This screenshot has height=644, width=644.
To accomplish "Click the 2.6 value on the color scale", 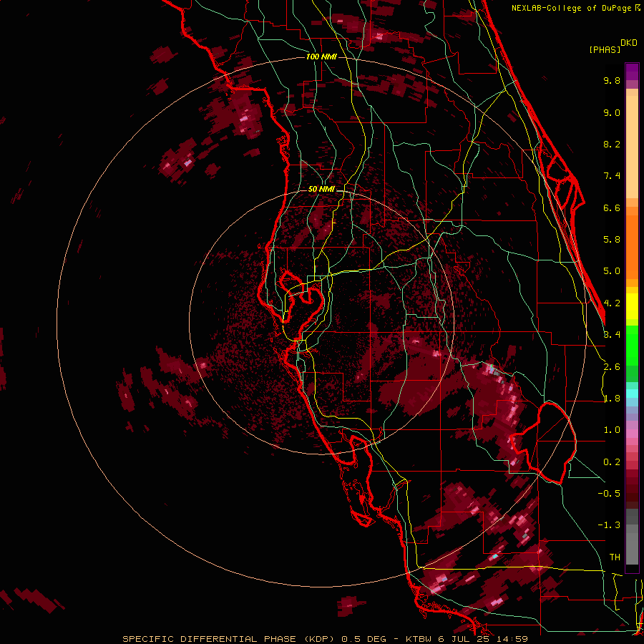I will pyautogui.click(x=612, y=367).
